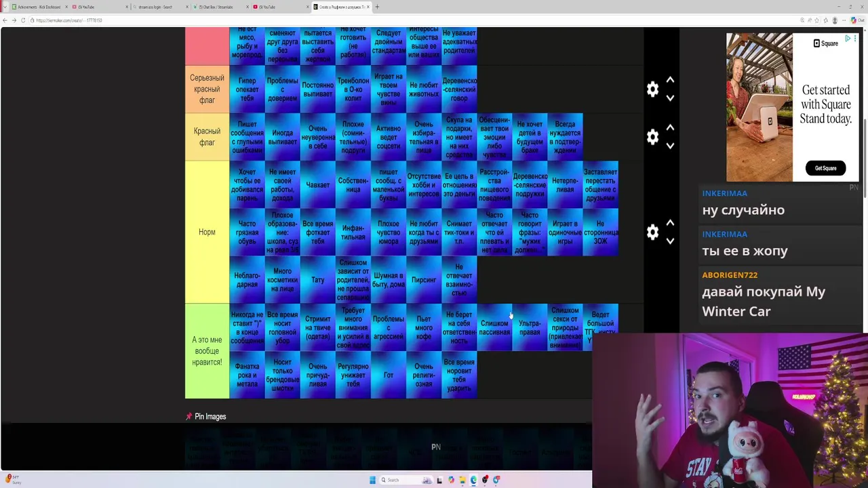Select tile Не хочет детей в будущем браке

(530, 137)
